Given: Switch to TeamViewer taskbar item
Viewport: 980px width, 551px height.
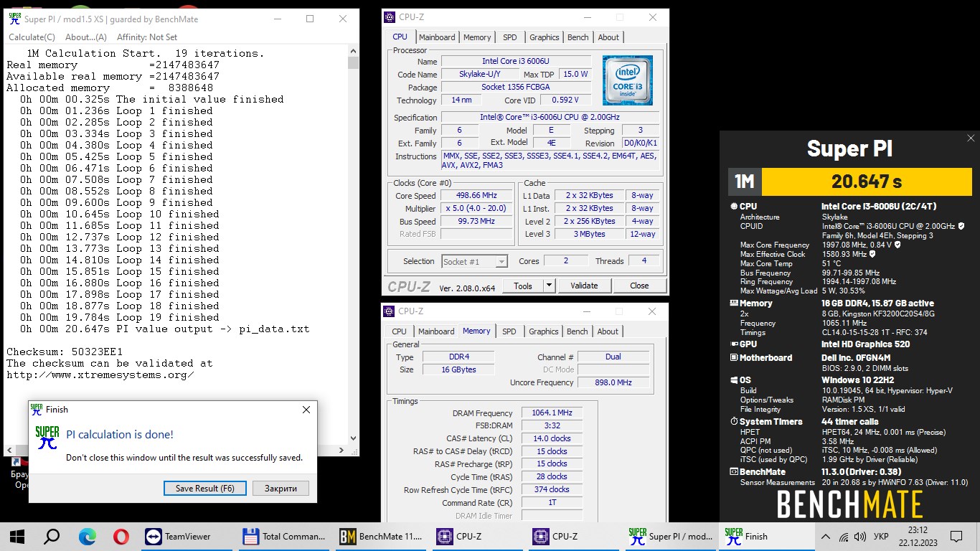Looking at the screenshot, I should 187,536.
